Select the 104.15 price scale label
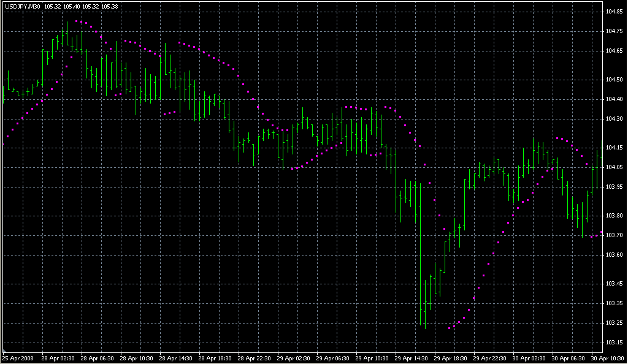This screenshot has height=364, width=628. point(614,148)
